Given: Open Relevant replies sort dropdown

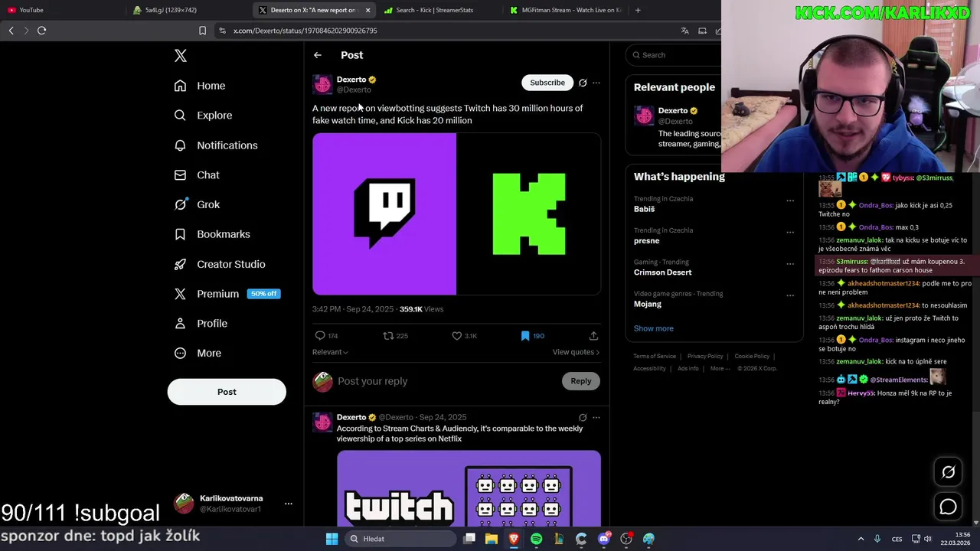Looking at the screenshot, I should [x=330, y=352].
